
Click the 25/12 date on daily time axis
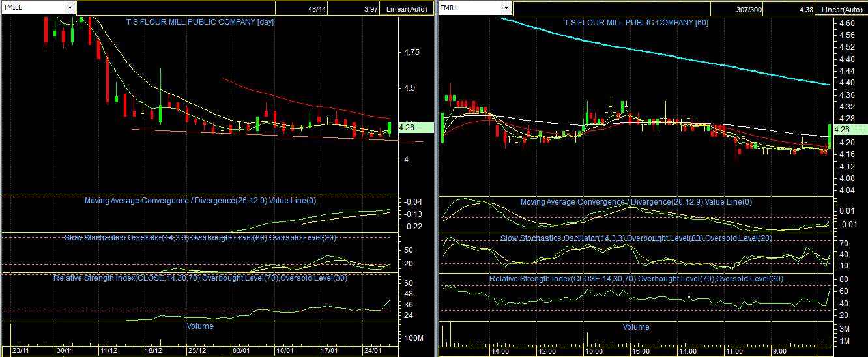click(x=197, y=350)
